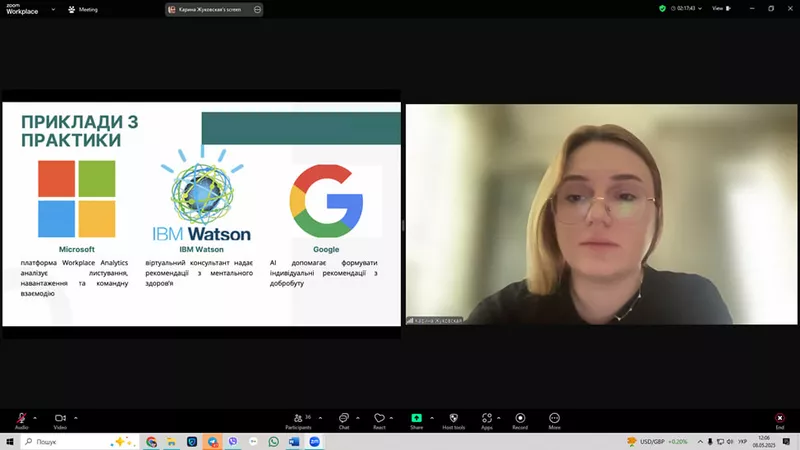Click tray microphone icon
The width and height of the screenshot is (800, 450).
tap(710, 442)
